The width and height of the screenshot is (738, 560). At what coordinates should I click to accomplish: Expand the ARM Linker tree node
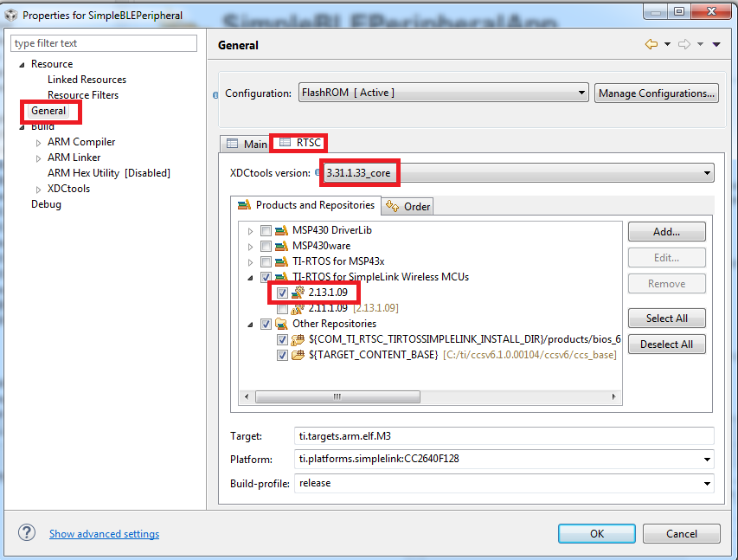coord(39,158)
